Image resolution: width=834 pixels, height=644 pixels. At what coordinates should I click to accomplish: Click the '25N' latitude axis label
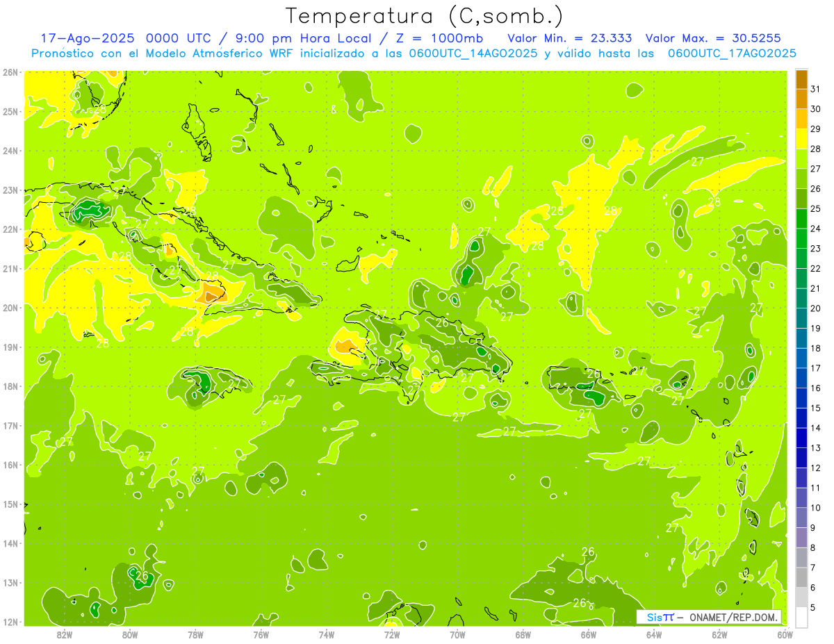point(10,111)
